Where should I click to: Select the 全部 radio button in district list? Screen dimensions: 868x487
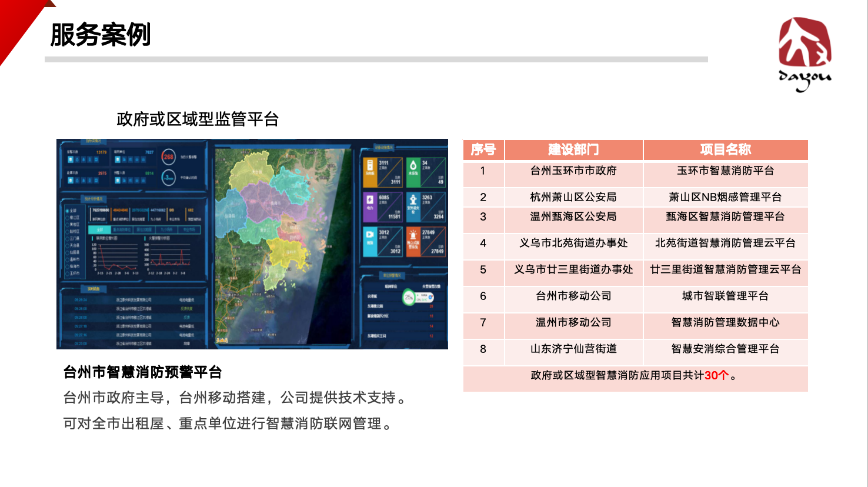pos(66,210)
